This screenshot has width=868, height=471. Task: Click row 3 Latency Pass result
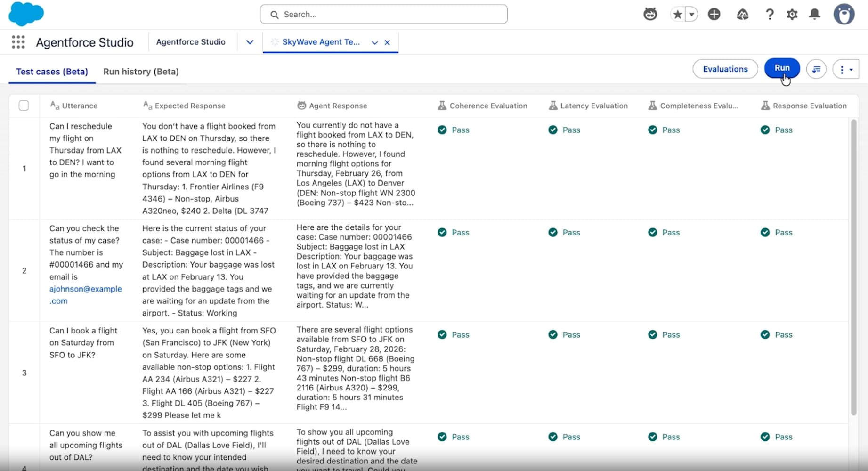564,334
